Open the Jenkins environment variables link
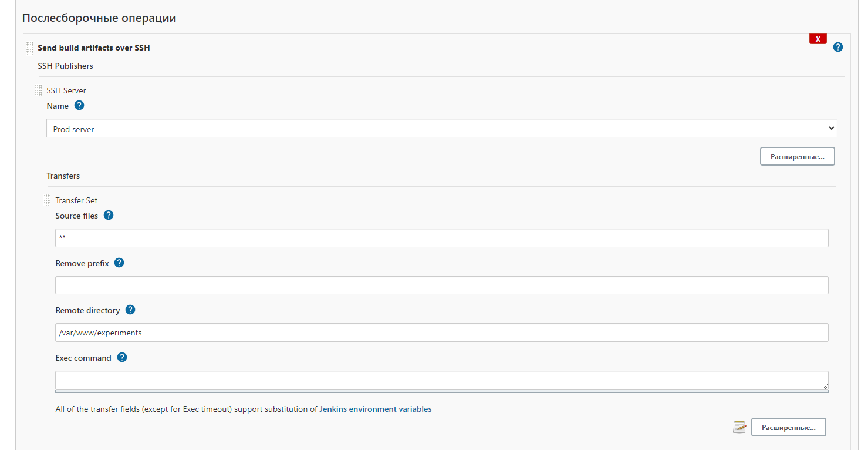The width and height of the screenshot is (868, 450). click(x=375, y=409)
